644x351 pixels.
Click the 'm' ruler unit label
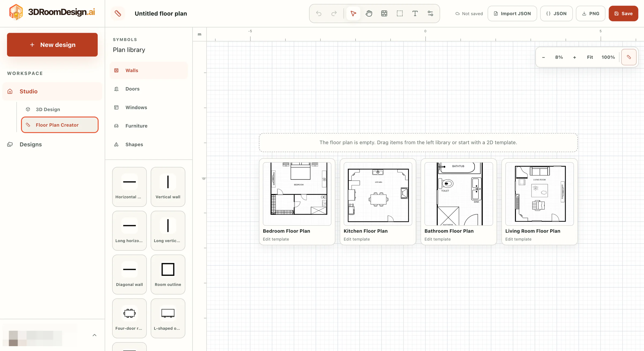pyautogui.click(x=199, y=34)
